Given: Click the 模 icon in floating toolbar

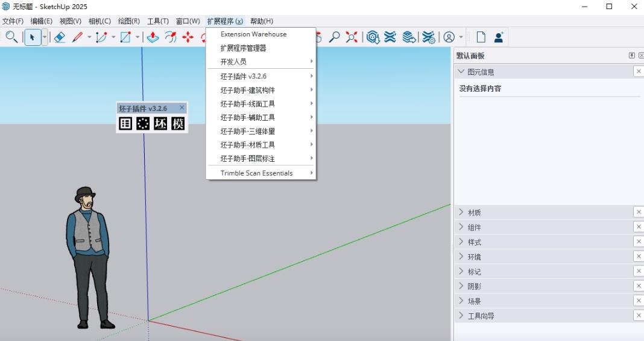Looking at the screenshot, I should click(x=178, y=123).
